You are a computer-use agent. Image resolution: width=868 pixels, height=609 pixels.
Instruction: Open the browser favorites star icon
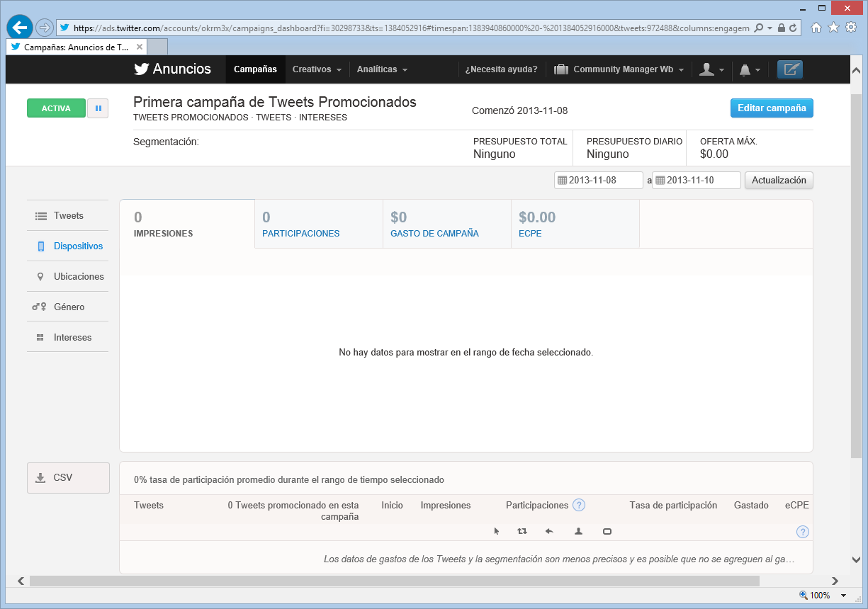click(833, 27)
